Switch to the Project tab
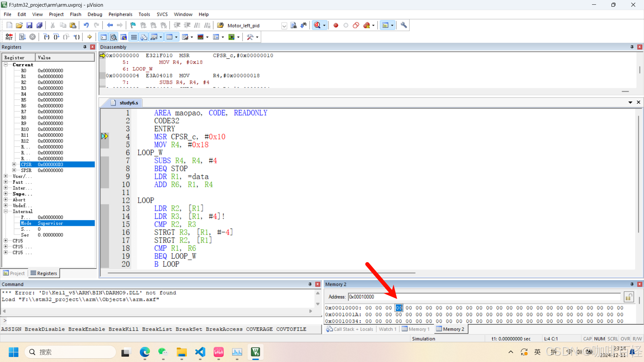This screenshot has width=644, height=362. click(x=14, y=273)
